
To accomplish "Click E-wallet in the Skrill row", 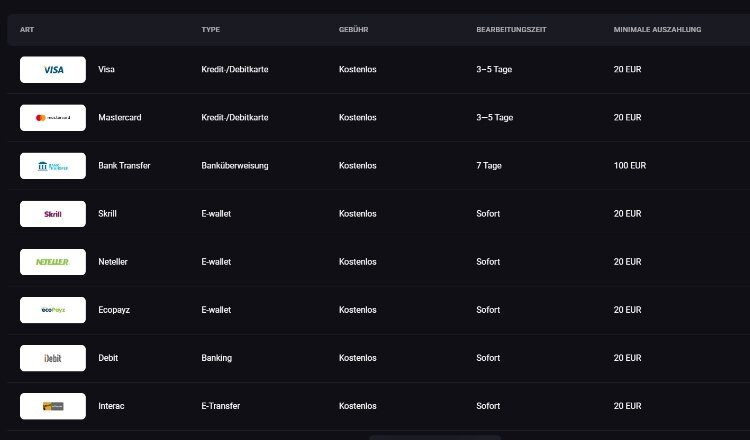I will pos(216,214).
